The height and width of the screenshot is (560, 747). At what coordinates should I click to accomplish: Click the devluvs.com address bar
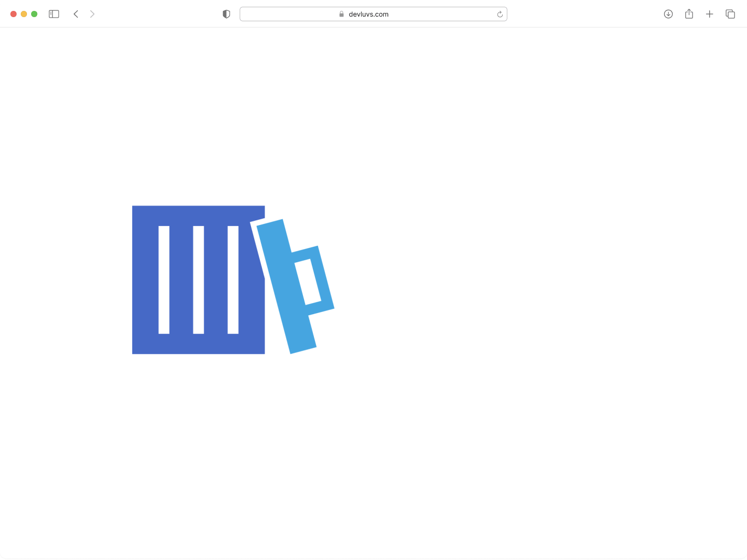[374, 14]
